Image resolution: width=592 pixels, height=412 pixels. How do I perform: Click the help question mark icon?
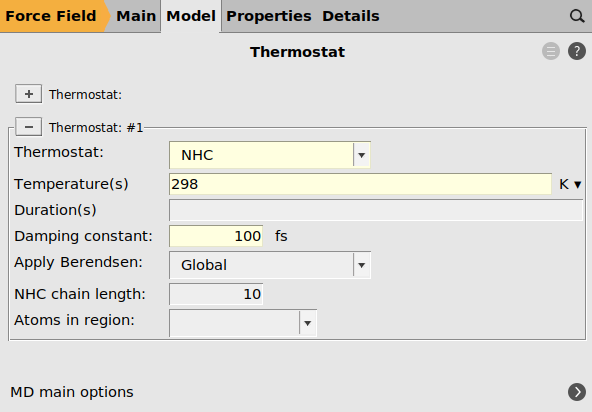577,51
